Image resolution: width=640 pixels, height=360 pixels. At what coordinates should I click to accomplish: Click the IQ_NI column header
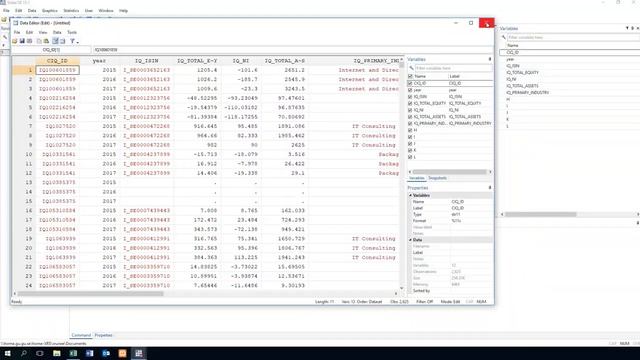pyautogui.click(x=241, y=61)
